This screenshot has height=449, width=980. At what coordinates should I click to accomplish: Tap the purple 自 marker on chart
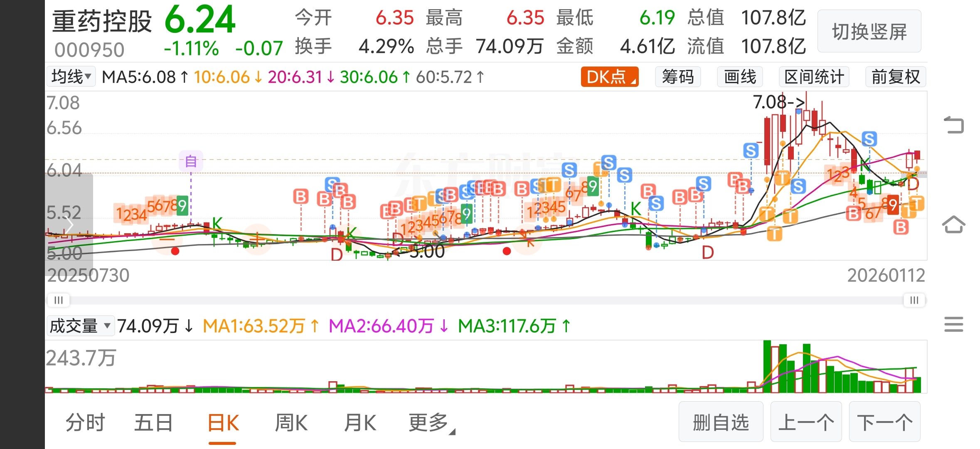191,161
